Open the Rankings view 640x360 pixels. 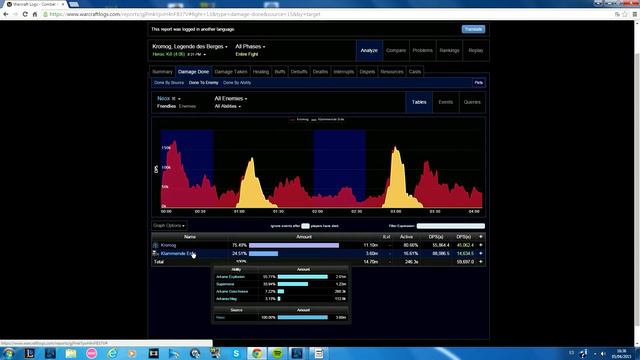(x=449, y=50)
